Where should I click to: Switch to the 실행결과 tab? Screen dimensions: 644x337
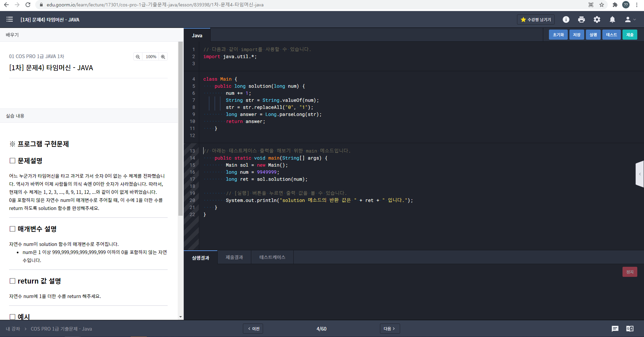[x=201, y=258]
